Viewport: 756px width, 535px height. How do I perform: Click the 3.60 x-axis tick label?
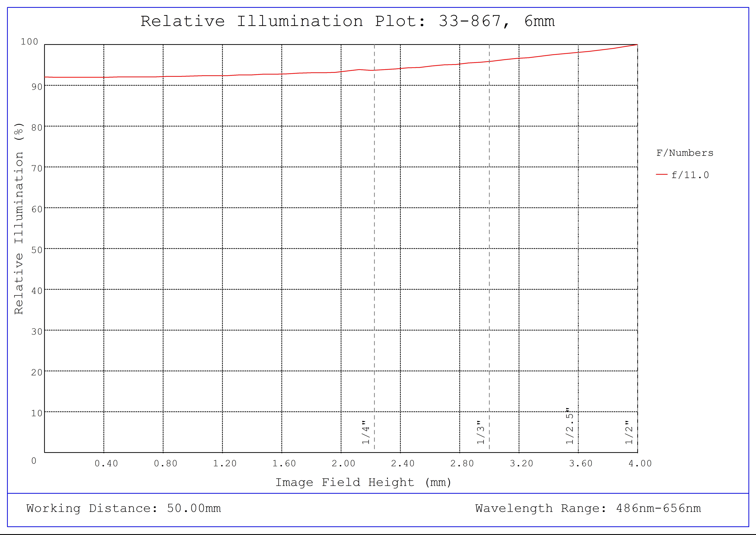tap(581, 464)
